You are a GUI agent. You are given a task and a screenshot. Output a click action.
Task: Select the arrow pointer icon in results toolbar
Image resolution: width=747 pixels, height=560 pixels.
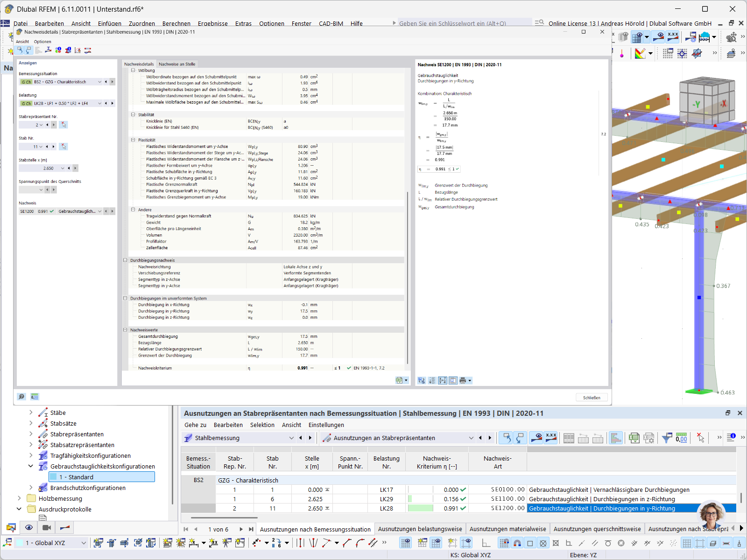701,438
